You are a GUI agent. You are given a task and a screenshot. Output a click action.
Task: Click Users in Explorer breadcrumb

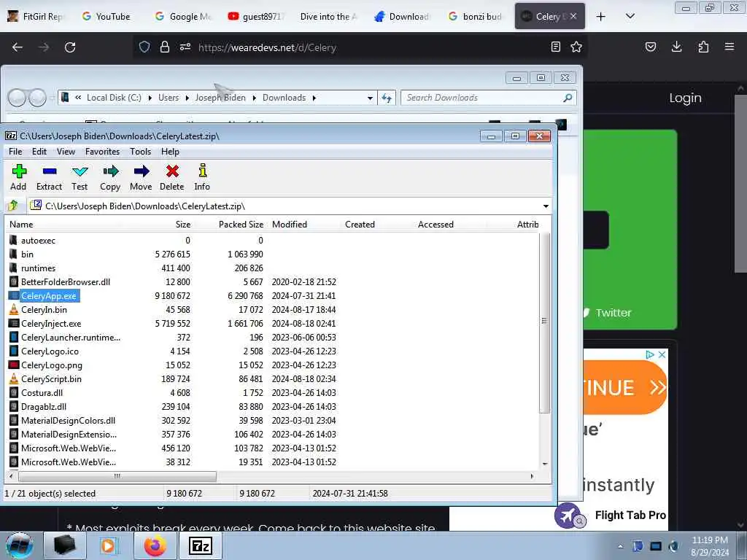coord(169,98)
